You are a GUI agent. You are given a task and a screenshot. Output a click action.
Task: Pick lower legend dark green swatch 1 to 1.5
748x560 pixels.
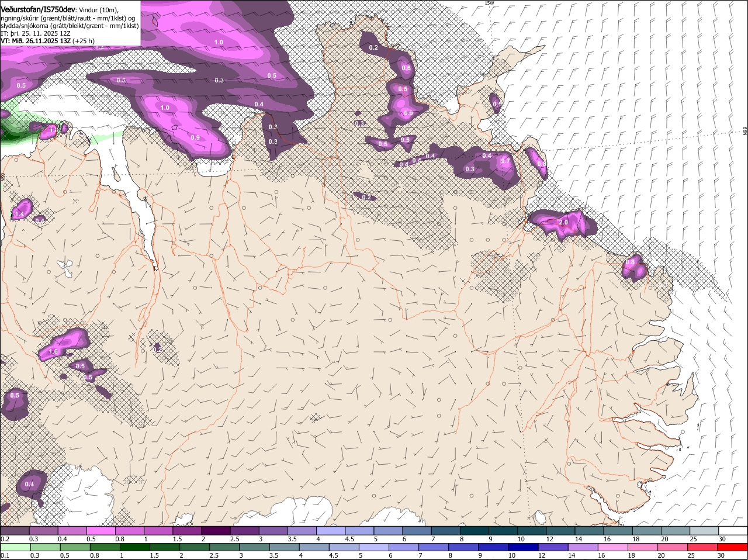coord(134,547)
